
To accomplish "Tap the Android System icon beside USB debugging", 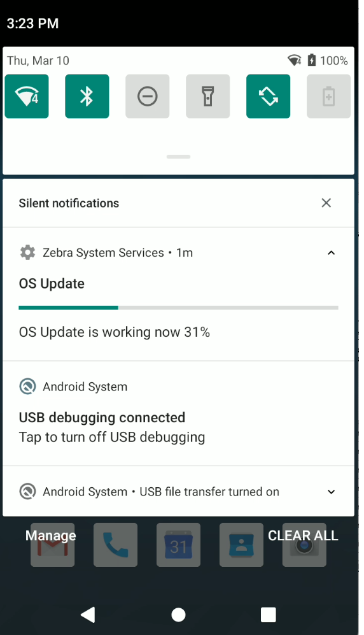I will tap(27, 387).
